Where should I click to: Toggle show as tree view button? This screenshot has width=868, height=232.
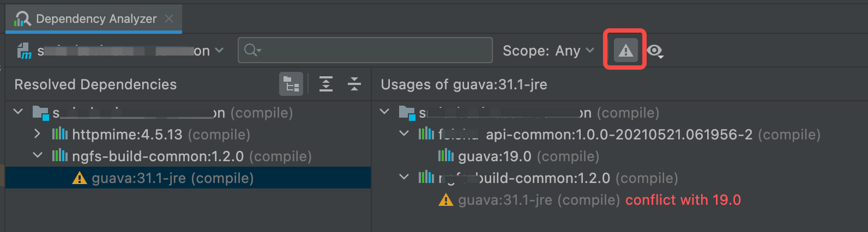point(291,84)
